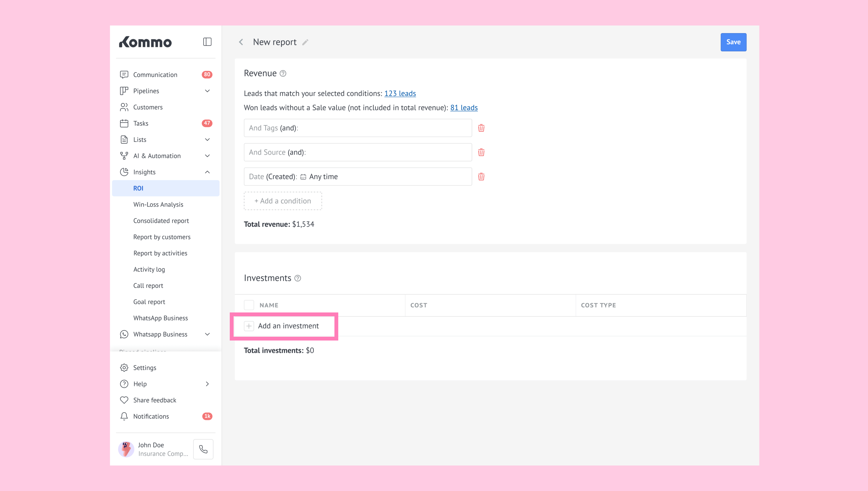Tick the select-all checkbox beside NAME

click(249, 305)
